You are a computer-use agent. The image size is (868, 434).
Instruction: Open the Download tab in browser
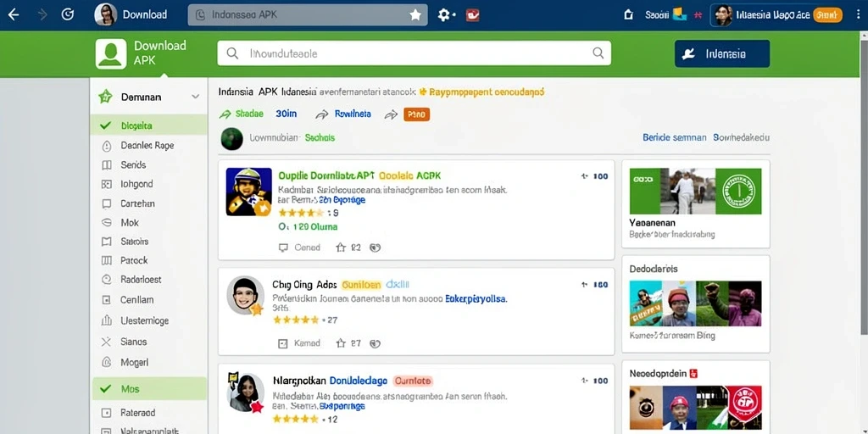click(131, 15)
